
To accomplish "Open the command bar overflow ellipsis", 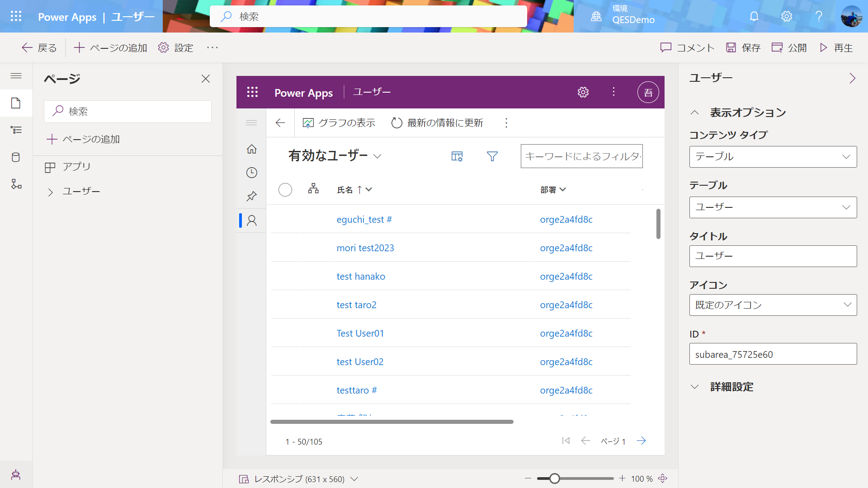I will pos(212,47).
